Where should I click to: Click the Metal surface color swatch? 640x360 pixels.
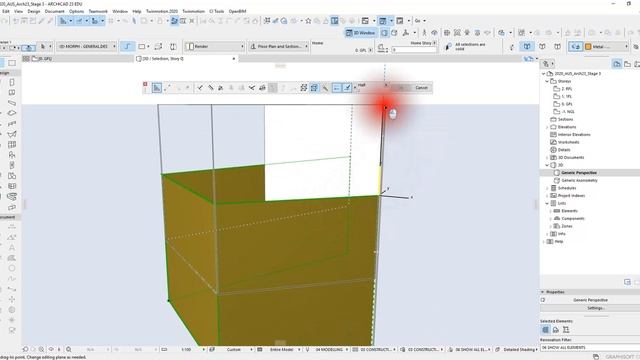tap(588, 47)
